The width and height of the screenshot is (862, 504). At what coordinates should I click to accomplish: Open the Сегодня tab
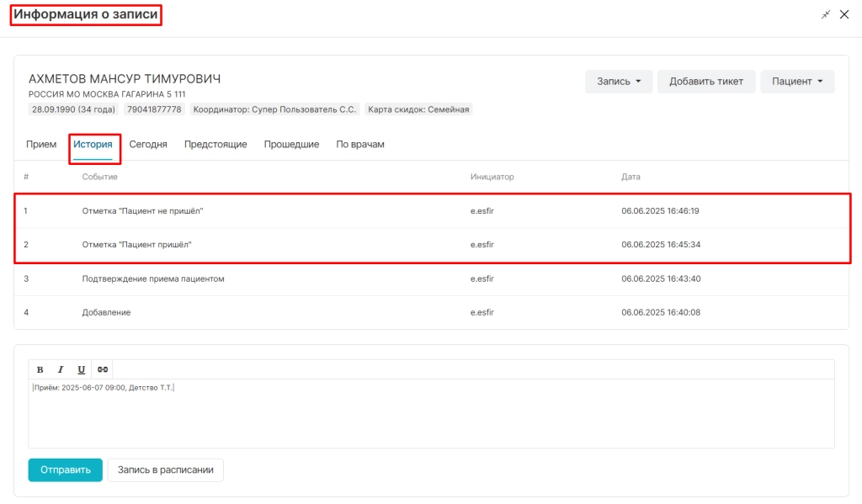148,144
